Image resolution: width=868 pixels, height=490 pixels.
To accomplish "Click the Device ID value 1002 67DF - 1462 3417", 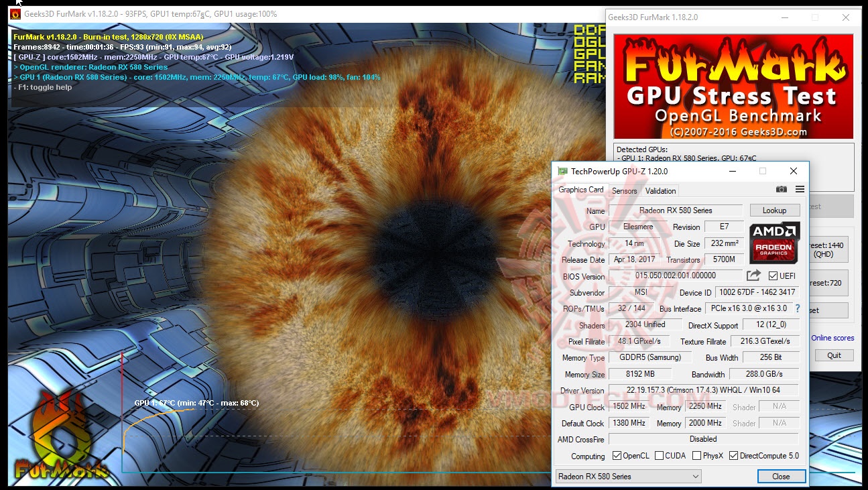I will coord(757,292).
